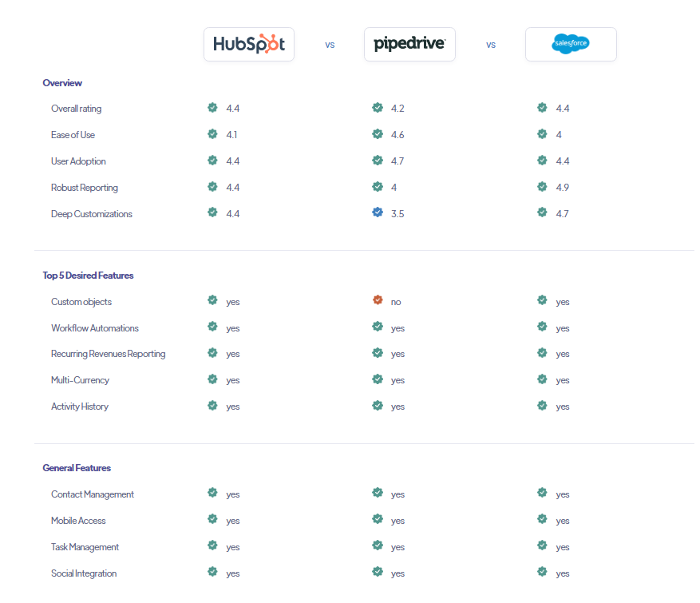Click the Recurring Revenues Reporting label
The height and width of the screenshot is (603, 700).
click(x=108, y=354)
